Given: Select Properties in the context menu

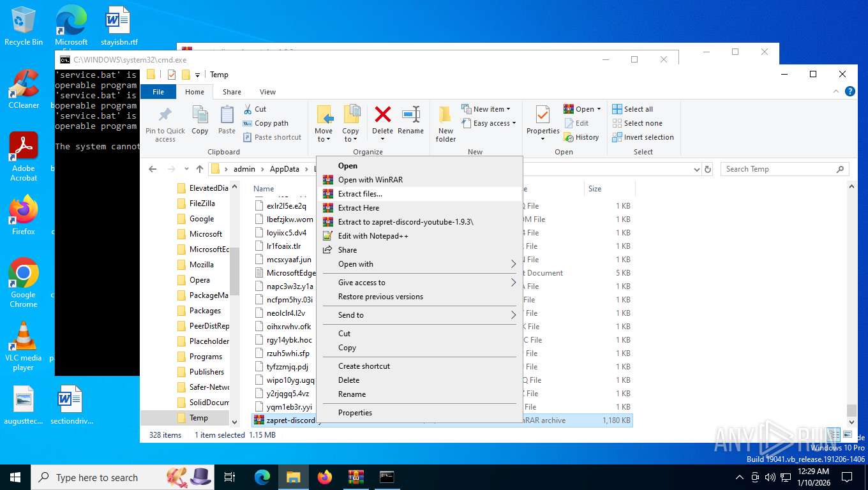Looking at the screenshot, I should click(419, 412).
